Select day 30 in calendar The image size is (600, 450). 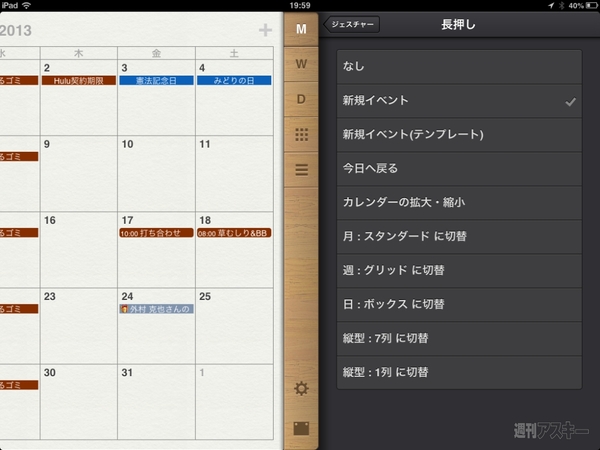(78, 402)
